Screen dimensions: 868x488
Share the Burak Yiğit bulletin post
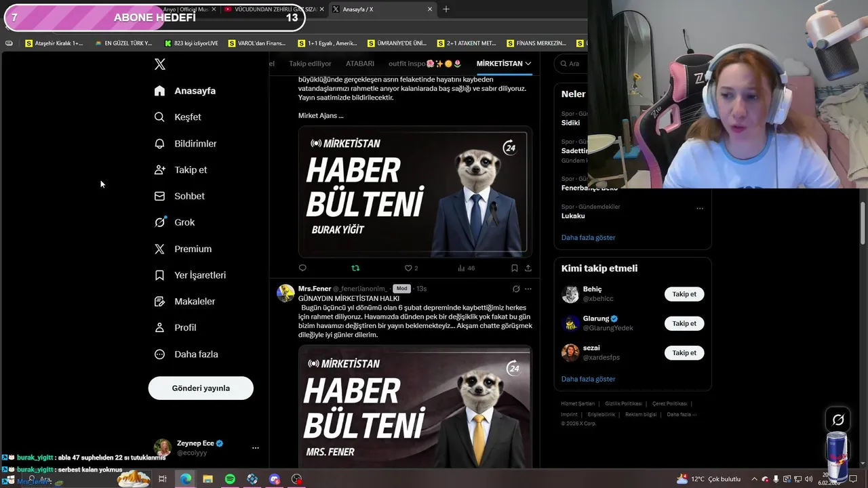click(528, 268)
